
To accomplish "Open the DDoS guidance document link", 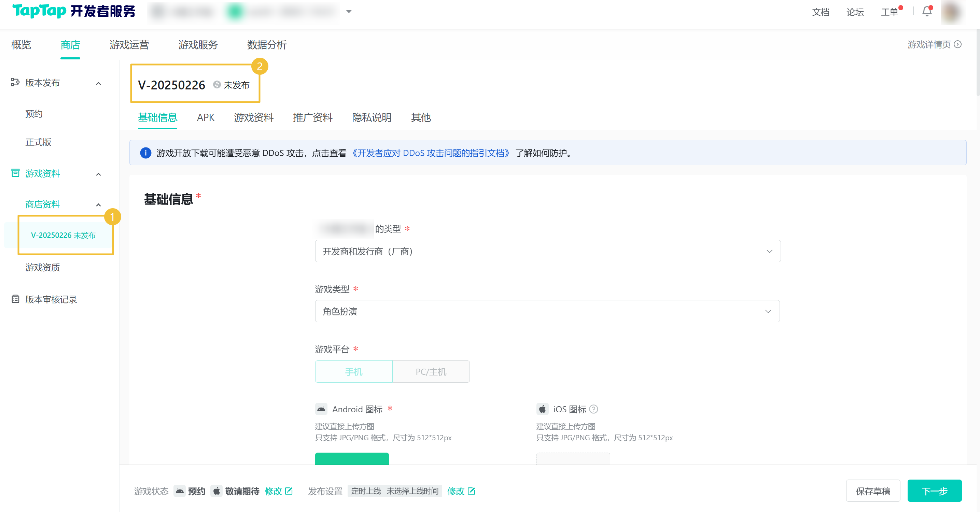I will [430, 153].
